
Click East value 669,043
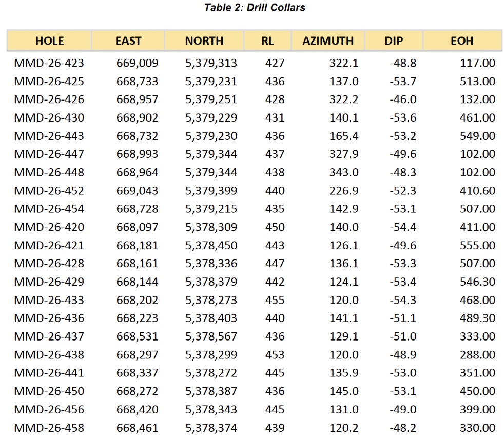(137, 191)
